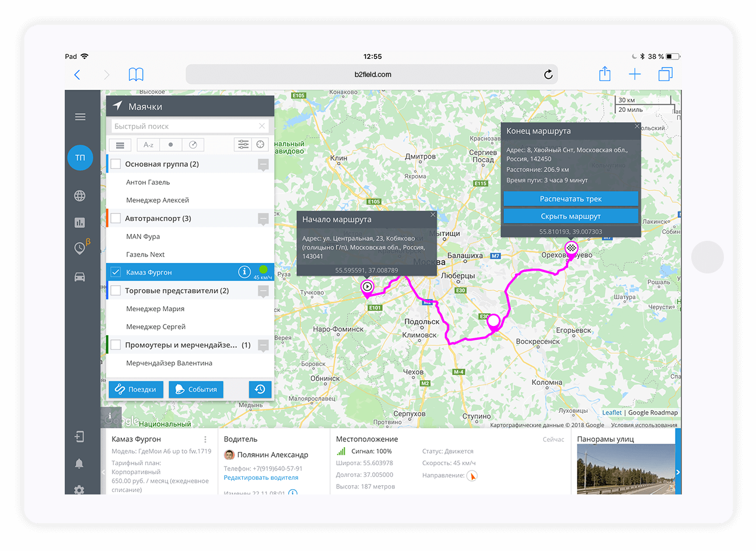This screenshot has width=756, height=551.
Task: Open the Панорамы улиц street view thumbnail
Action: 625,469
